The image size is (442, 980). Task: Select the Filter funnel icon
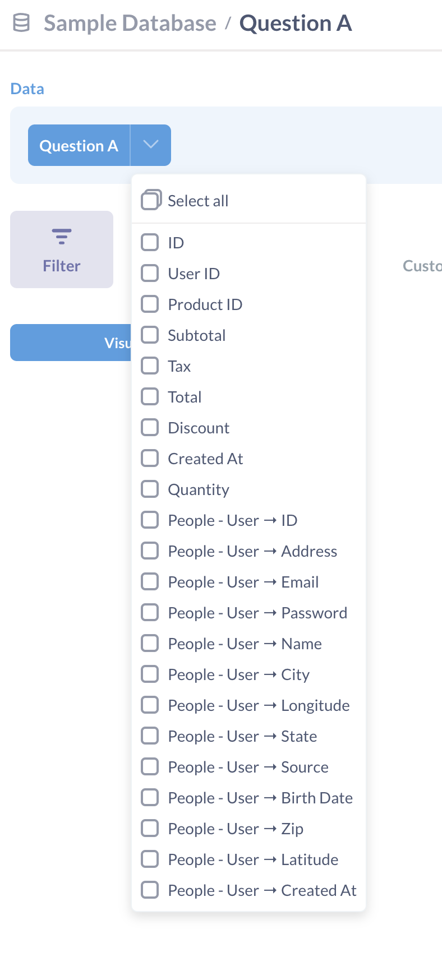pos(61,236)
